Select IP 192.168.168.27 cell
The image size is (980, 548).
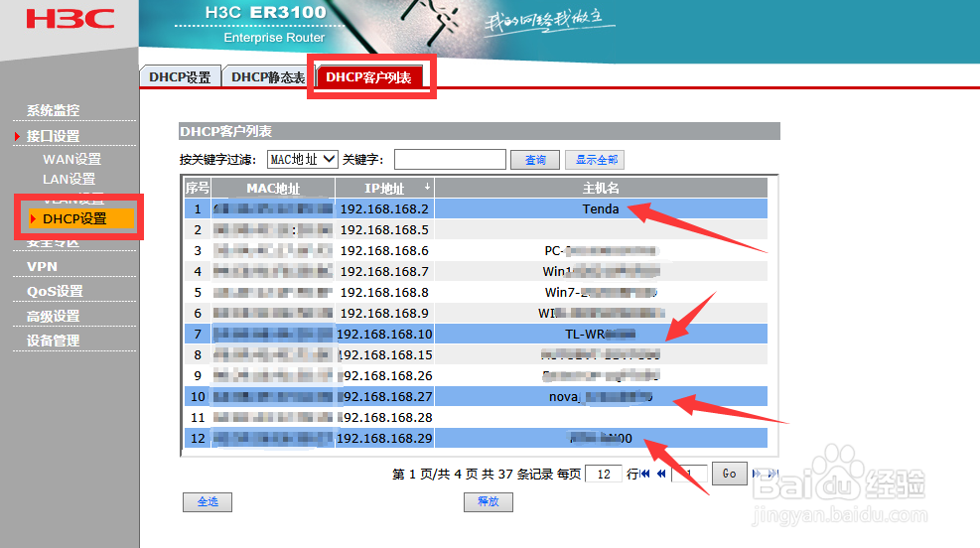point(385,396)
